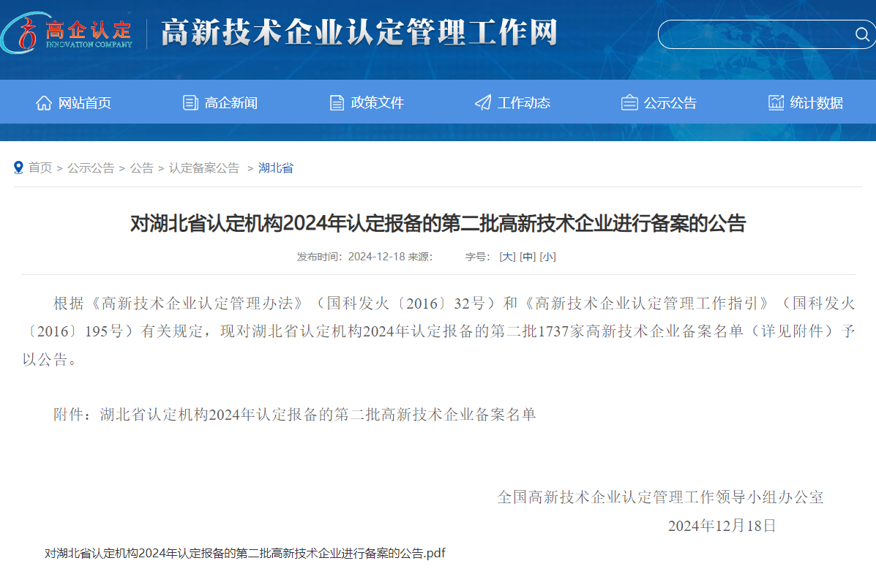
Task: Go to 首页 in breadcrumb
Action: point(40,167)
